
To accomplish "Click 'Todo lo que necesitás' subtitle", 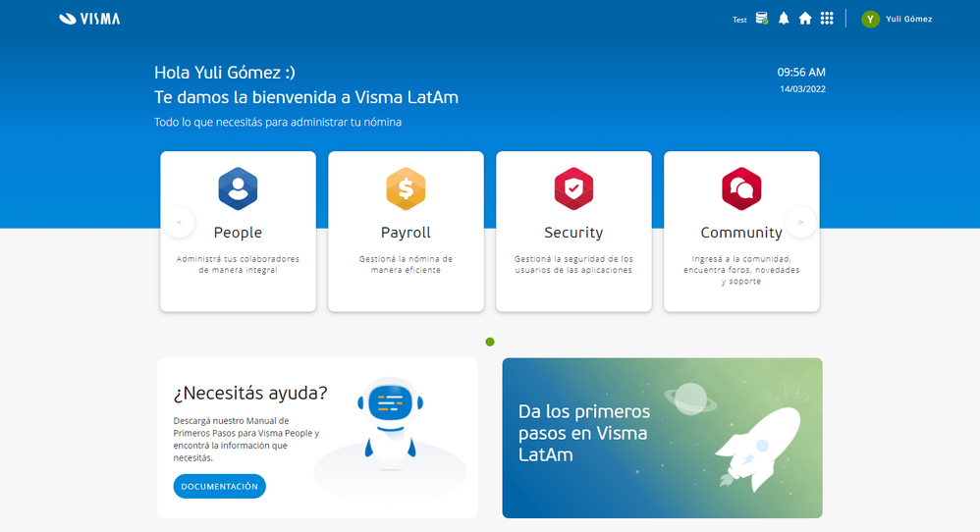I will (x=278, y=122).
